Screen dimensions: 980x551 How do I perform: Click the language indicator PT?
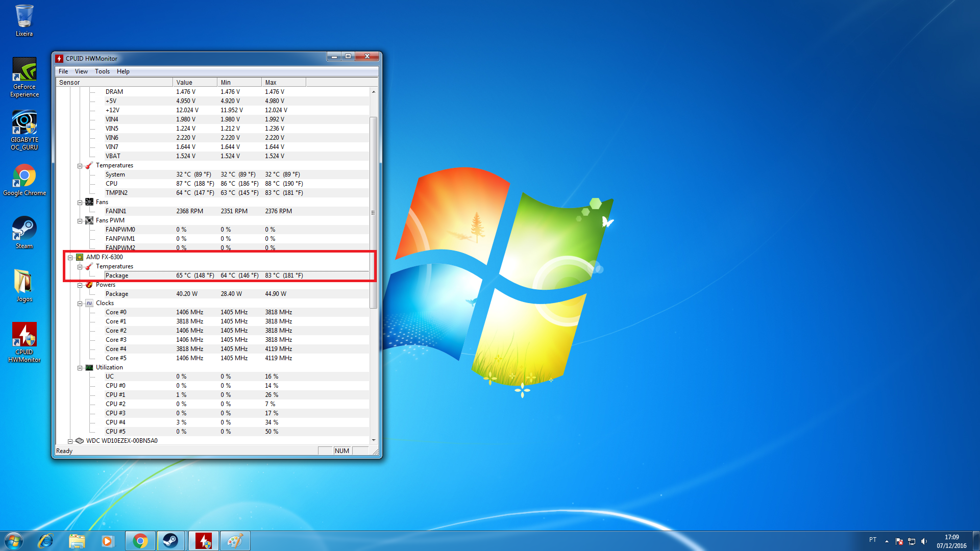tap(873, 540)
